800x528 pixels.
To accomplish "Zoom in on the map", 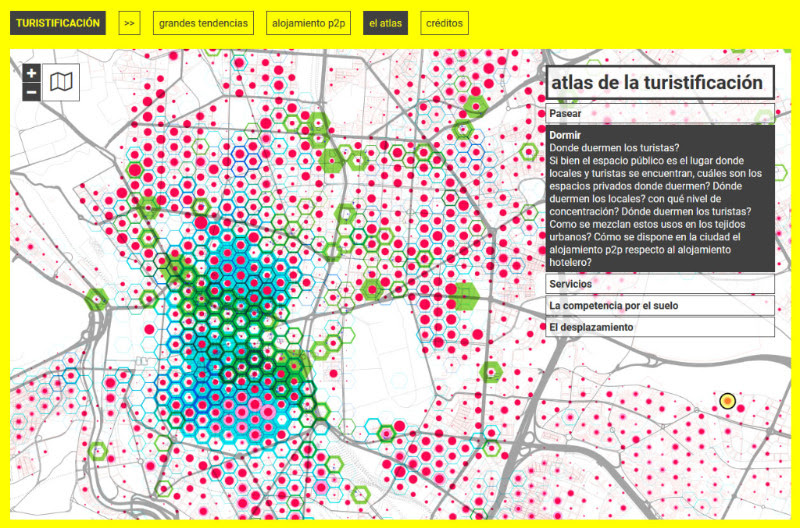I will pyautogui.click(x=31, y=73).
